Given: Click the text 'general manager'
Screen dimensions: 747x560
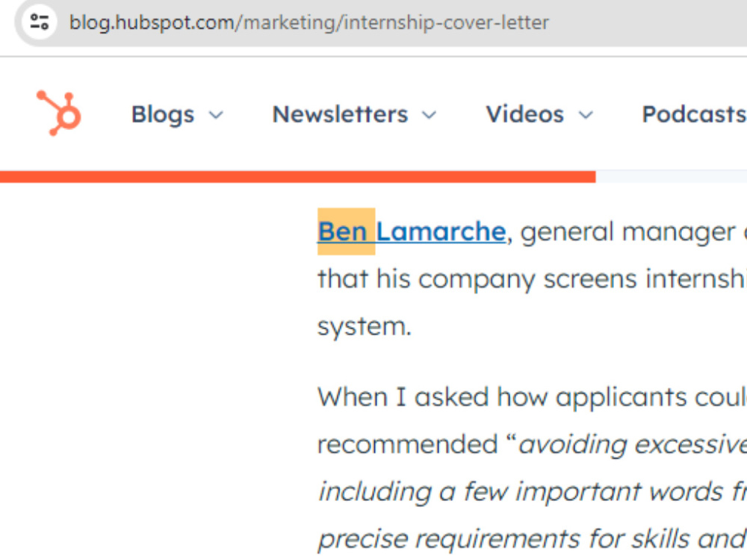Looking at the screenshot, I should tap(628, 233).
